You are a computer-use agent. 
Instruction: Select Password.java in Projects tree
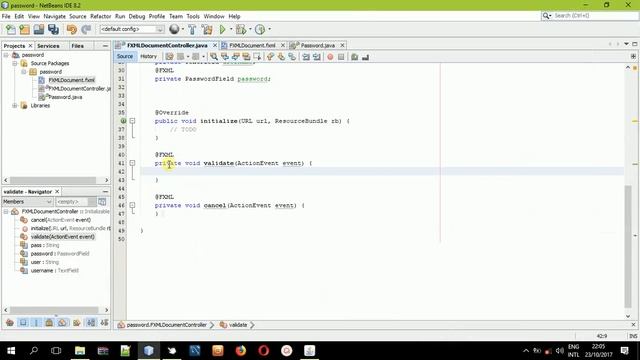pos(65,97)
